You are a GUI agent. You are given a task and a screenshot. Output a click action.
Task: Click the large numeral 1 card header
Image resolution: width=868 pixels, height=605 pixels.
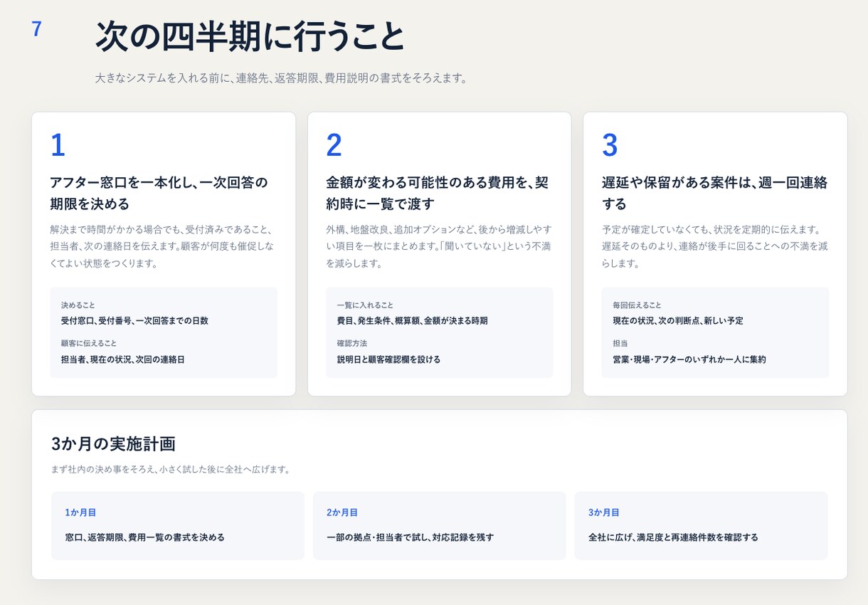(x=58, y=145)
